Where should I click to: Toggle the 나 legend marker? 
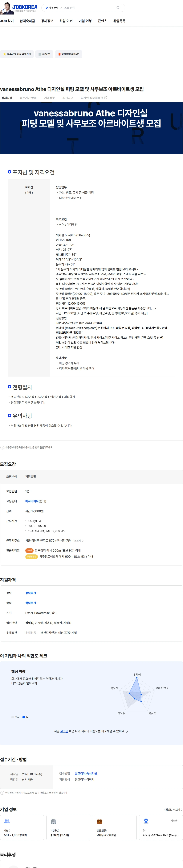24,717
